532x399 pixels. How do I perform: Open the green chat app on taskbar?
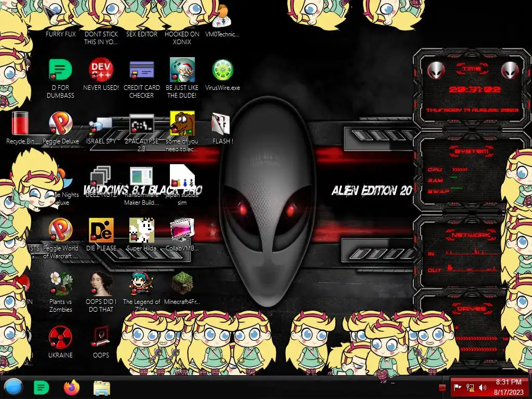42,387
